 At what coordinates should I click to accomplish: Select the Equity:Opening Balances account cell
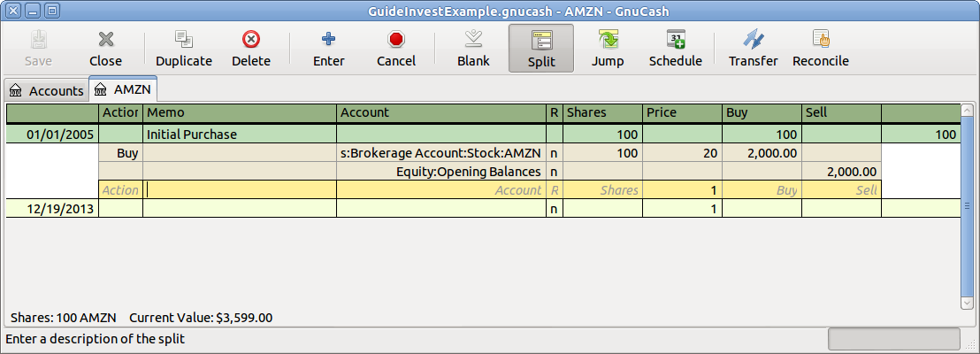coord(441,172)
